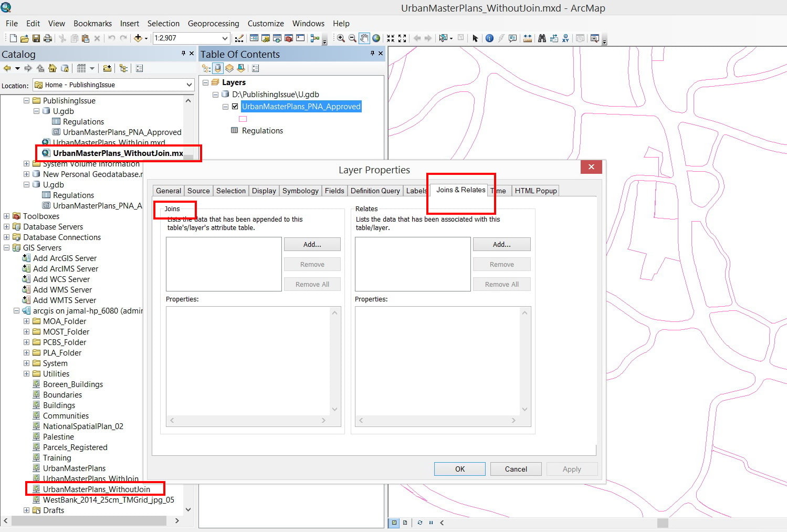This screenshot has width=787, height=532.
Task: Open the Find binoculars tool
Action: 542,38
